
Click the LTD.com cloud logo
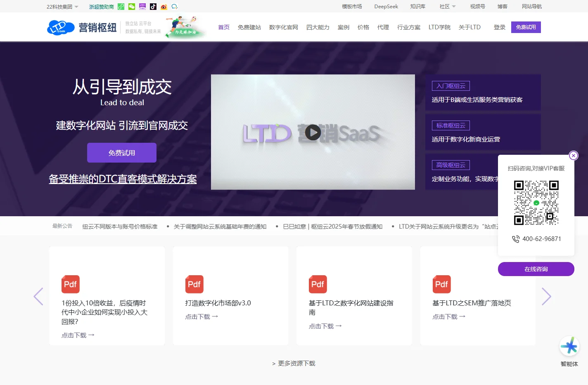[x=60, y=28]
